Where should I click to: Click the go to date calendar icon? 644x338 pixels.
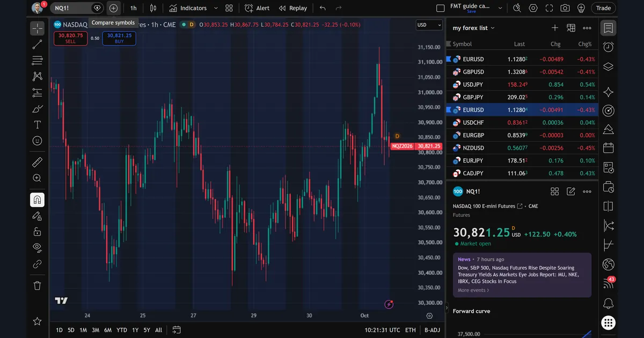(177, 330)
